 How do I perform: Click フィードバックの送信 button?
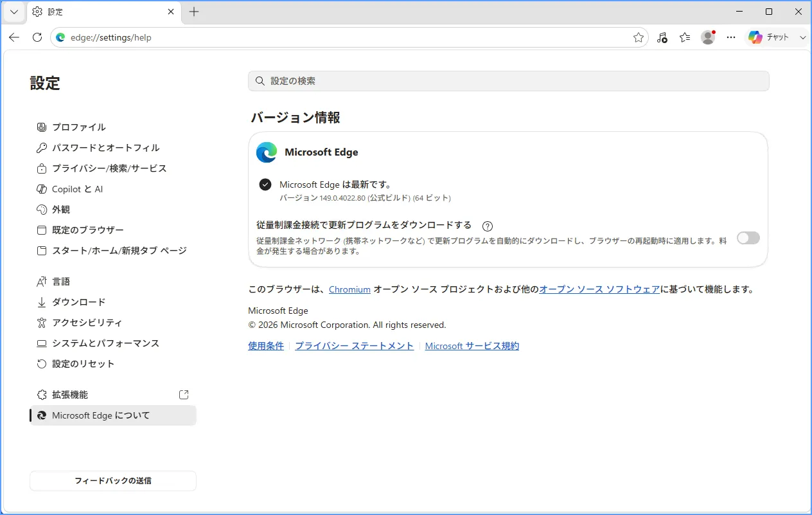tap(113, 481)
